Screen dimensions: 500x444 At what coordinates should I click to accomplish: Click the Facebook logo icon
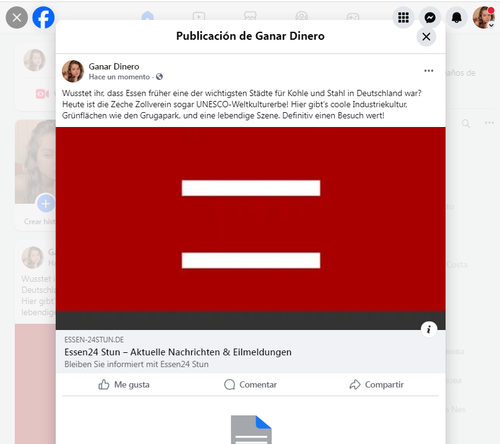(43, 17)
